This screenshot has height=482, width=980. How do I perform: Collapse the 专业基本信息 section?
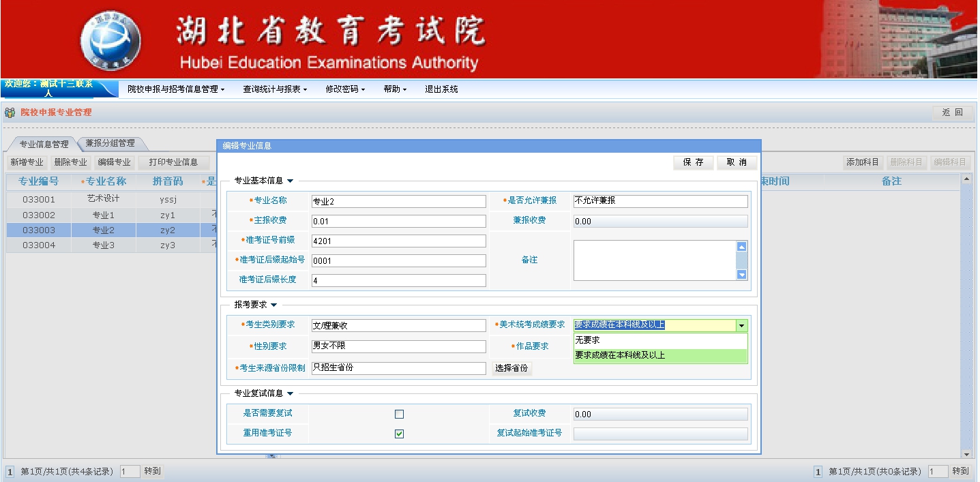coord(290,181)
